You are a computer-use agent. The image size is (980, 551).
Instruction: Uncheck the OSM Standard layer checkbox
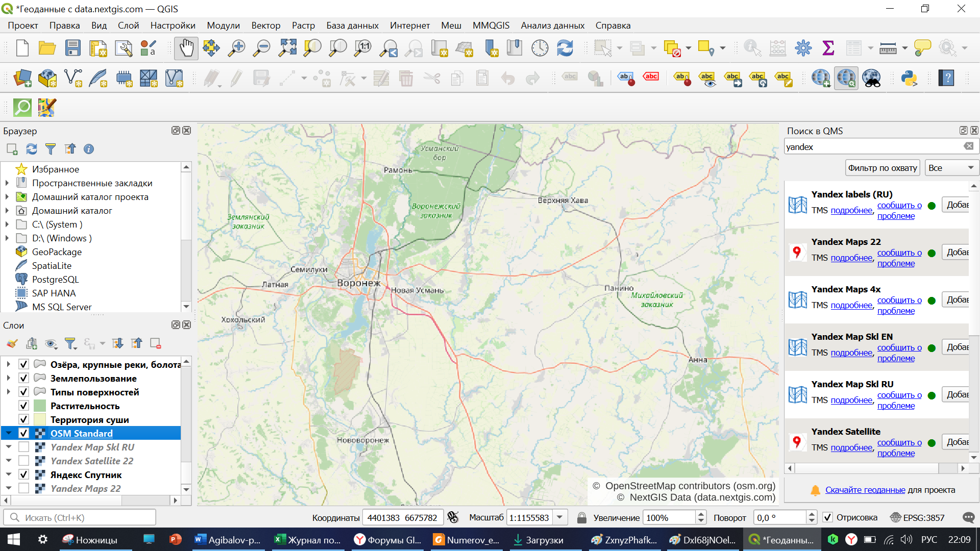click(x=23, y=433)
